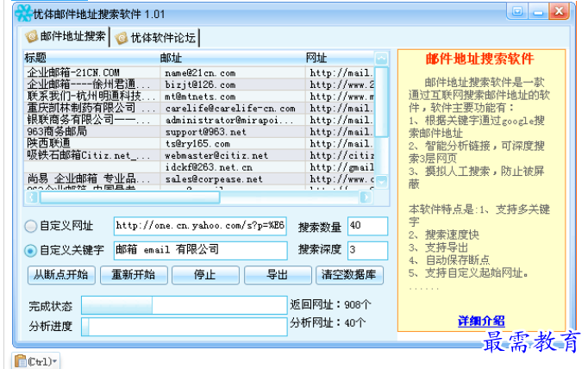
Task: Select the 963商务邮局 row
Action: 199,132
